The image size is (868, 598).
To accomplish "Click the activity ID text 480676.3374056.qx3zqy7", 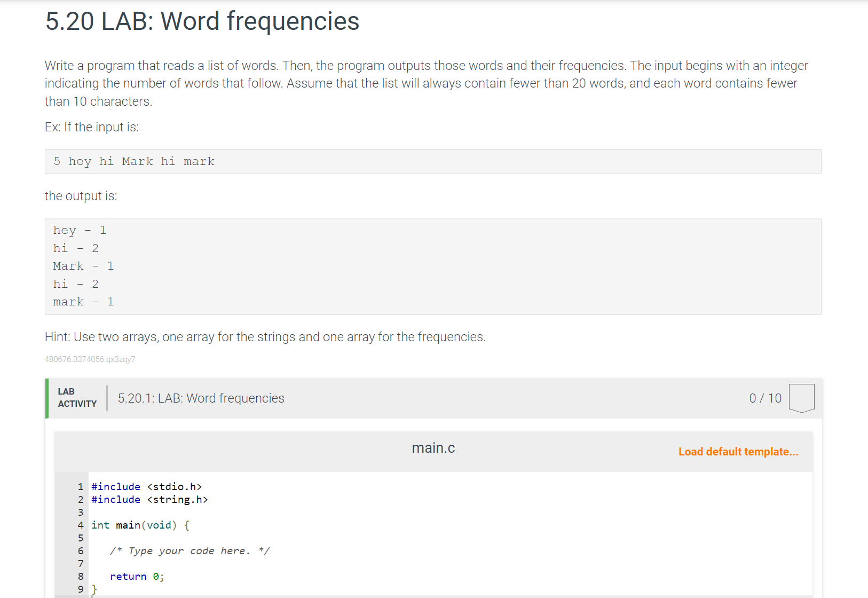I will (x=90, y=359).
